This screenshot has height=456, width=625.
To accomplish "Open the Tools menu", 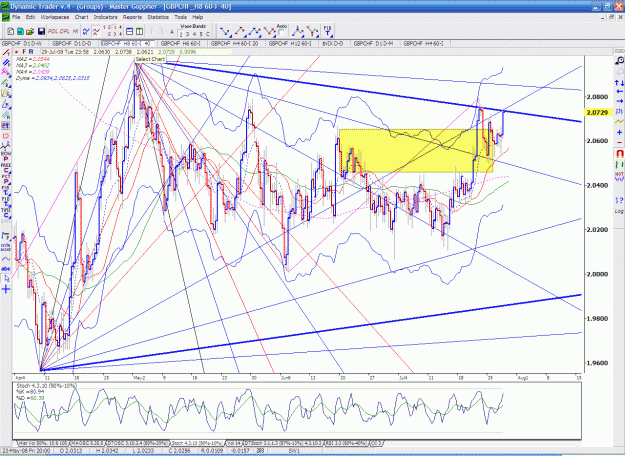I will 181,17.
